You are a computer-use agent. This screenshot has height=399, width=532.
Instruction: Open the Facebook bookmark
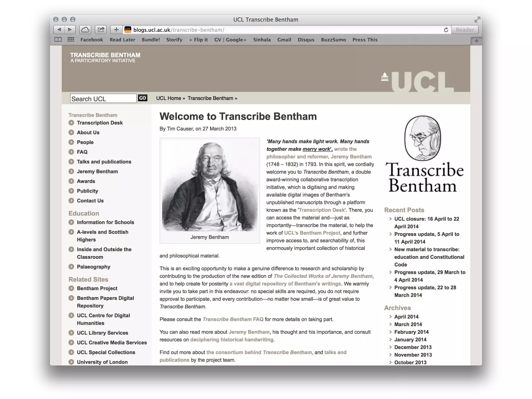click(x=92, y=40)
